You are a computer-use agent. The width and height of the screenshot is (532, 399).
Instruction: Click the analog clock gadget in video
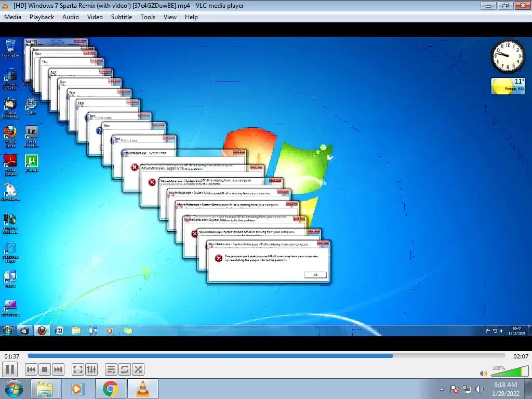pos(508,56)
